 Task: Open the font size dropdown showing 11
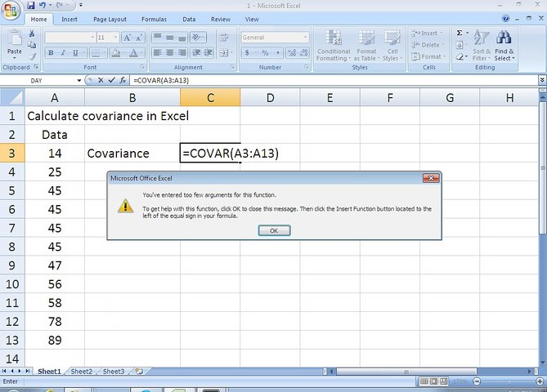(x=115, y=38)
